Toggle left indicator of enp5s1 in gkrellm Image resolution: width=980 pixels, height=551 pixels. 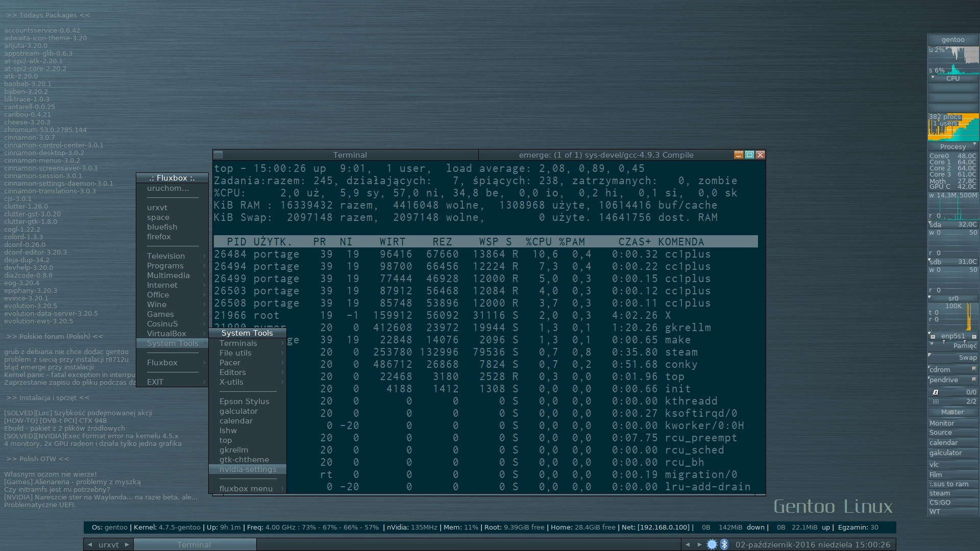click(x=933, y=336)
